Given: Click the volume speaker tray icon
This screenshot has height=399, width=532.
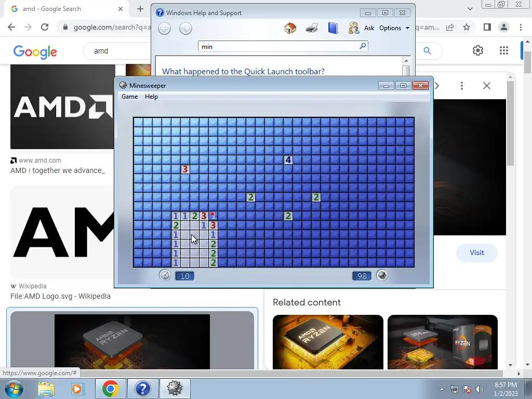Looking at the screenshot, I should click(x=479, y=389).
